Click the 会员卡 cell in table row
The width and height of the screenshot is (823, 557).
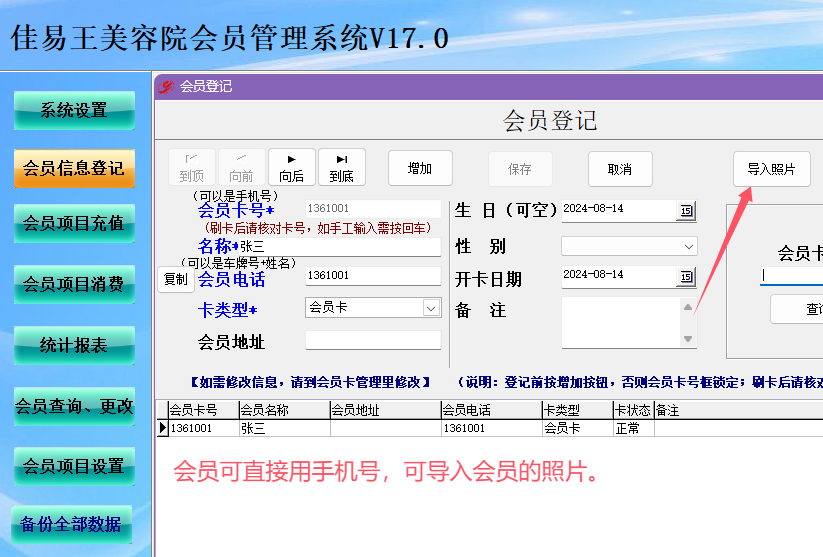[x=577, y=428]
